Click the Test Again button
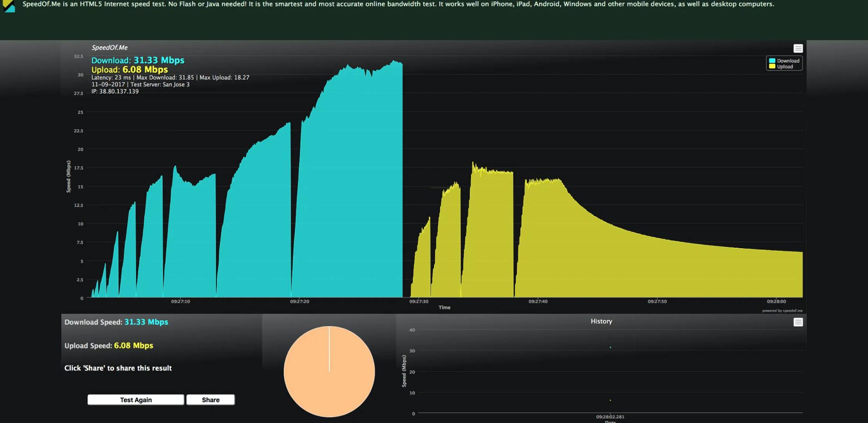868x423 pixels. point(136,400)
